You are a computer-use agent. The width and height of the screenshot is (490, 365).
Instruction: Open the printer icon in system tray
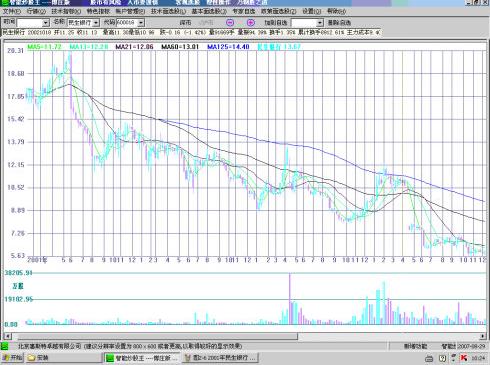click(x=429, y=358)
